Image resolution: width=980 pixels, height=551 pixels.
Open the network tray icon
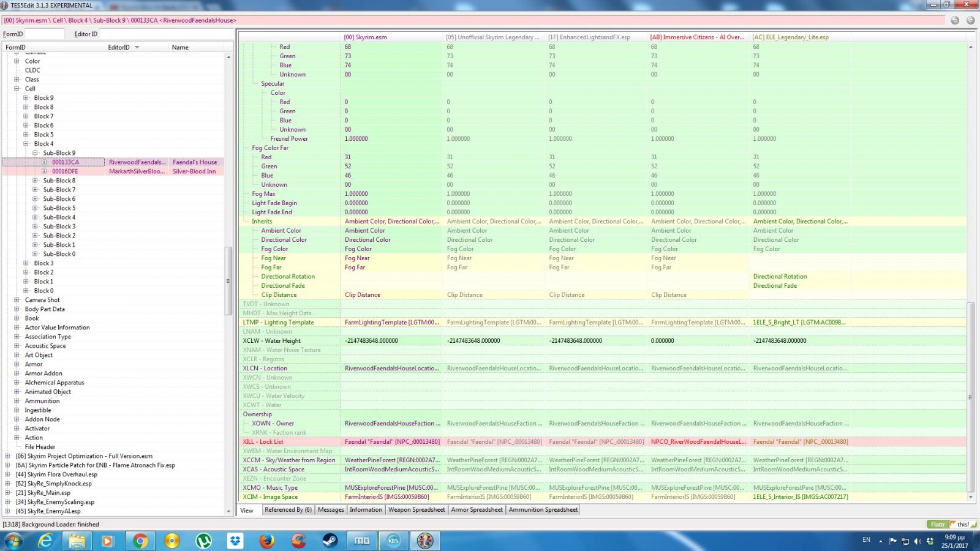click(905, 541)
